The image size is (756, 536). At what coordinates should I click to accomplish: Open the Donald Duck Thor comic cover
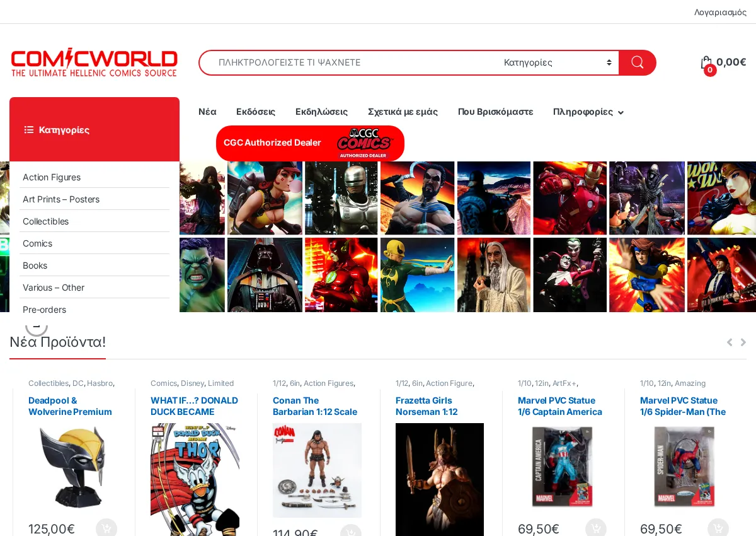[195, 479]
